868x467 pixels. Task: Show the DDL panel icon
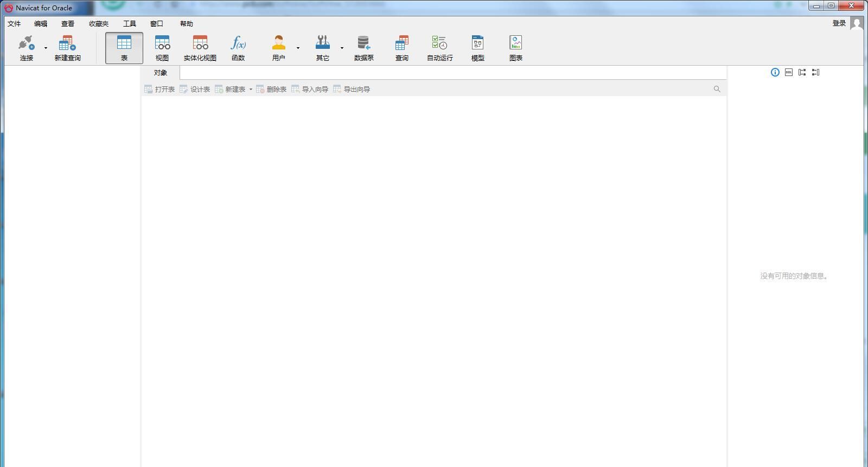pyautogui.click(x=789, y=72)
